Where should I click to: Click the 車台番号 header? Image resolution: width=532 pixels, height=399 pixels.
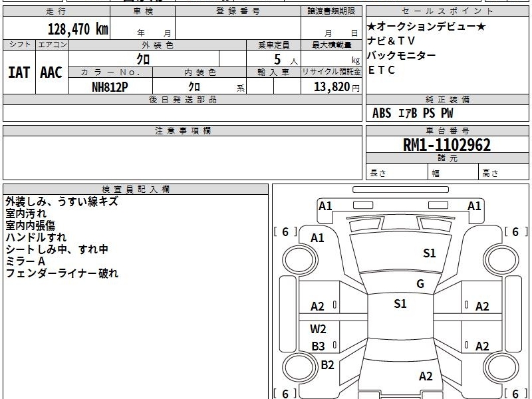pos(447,130)
